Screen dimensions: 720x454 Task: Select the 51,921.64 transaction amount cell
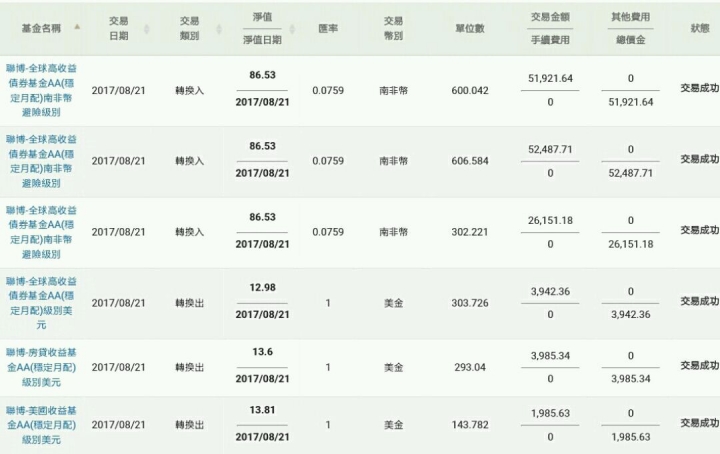point(550,78)
